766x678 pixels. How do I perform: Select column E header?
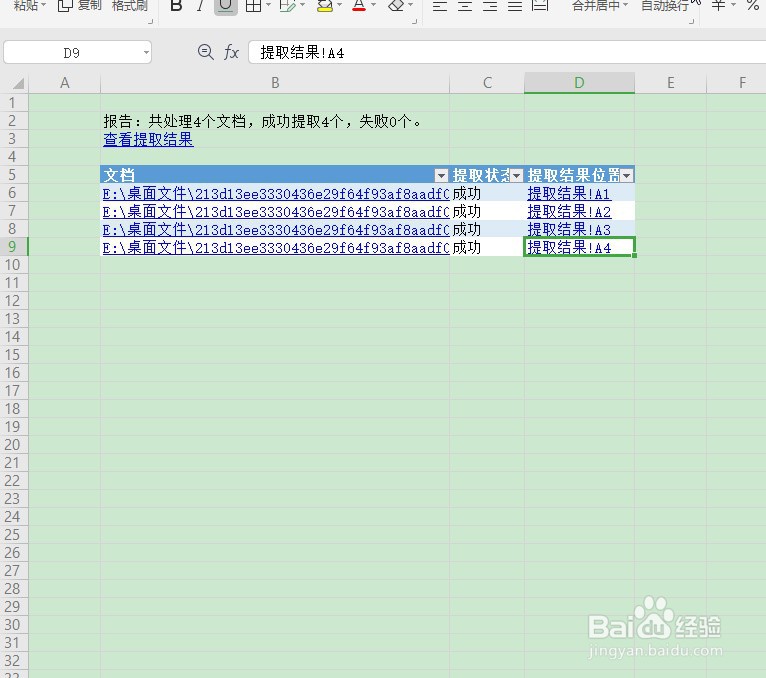[x=671, y=83]
